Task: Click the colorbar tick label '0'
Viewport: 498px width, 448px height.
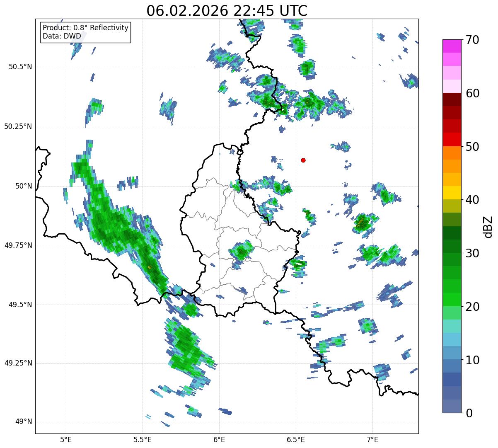Action: [468, 413]
